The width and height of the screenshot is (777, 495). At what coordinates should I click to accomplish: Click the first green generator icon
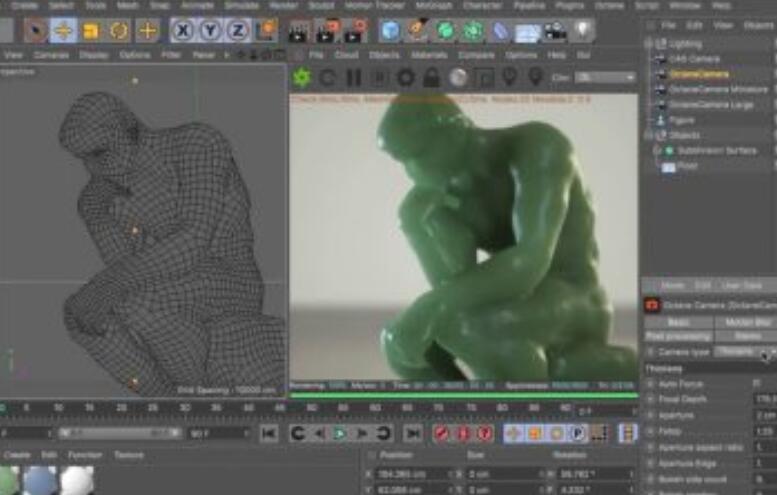coord(445,31)
